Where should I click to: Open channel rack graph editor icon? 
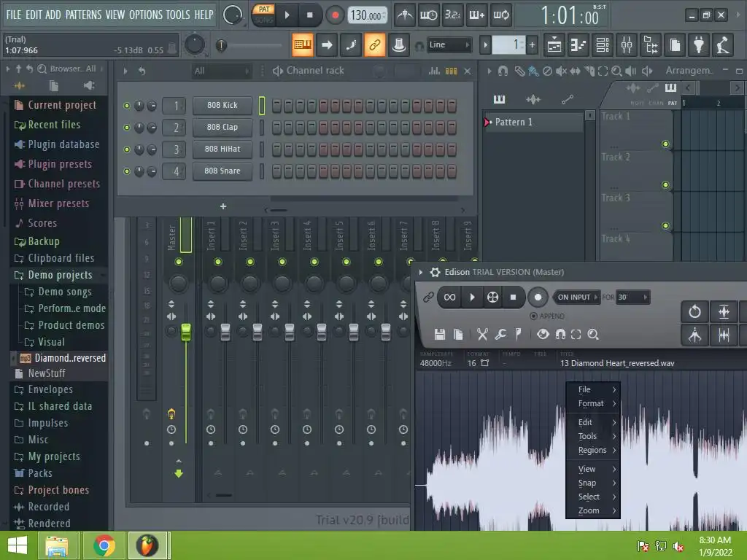pyautogui.click(x=434, y=71)
